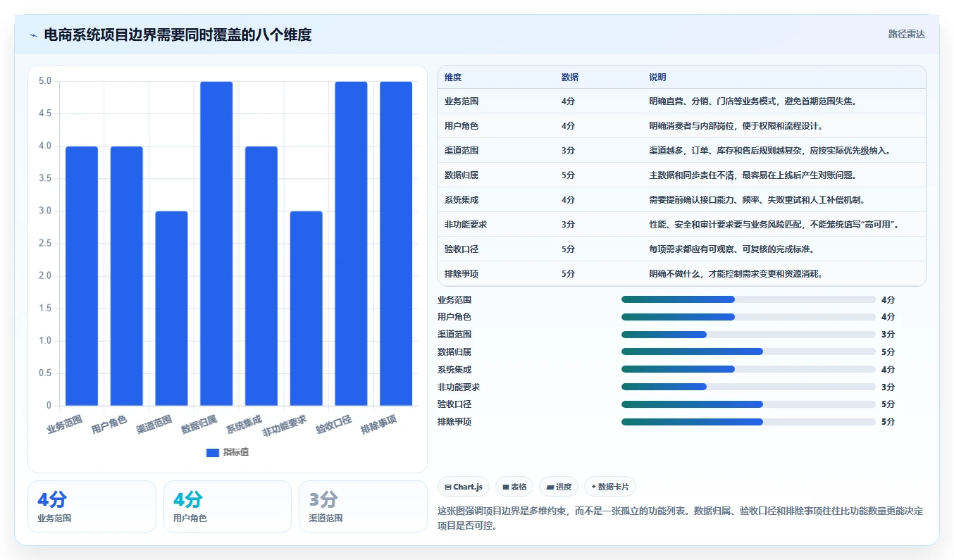This screenshot has height=560, width=954.
Task: Click the 排除事项 bar in chart
Action: [x=396, y=244]
